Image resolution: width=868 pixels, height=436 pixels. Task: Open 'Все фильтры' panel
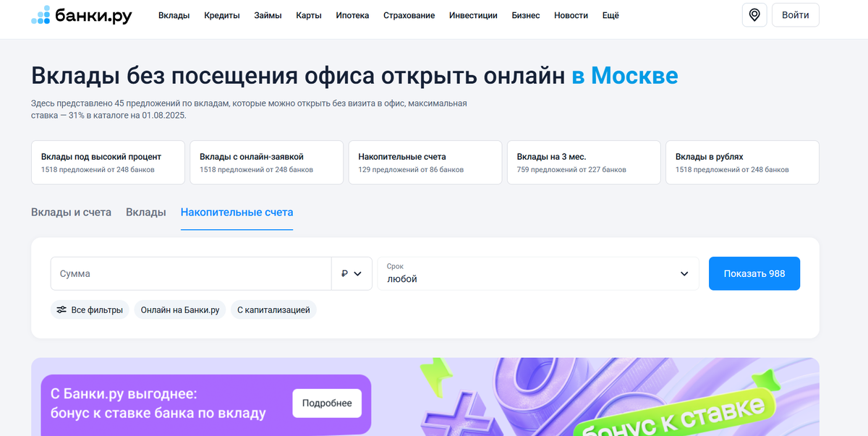point(90,309)
